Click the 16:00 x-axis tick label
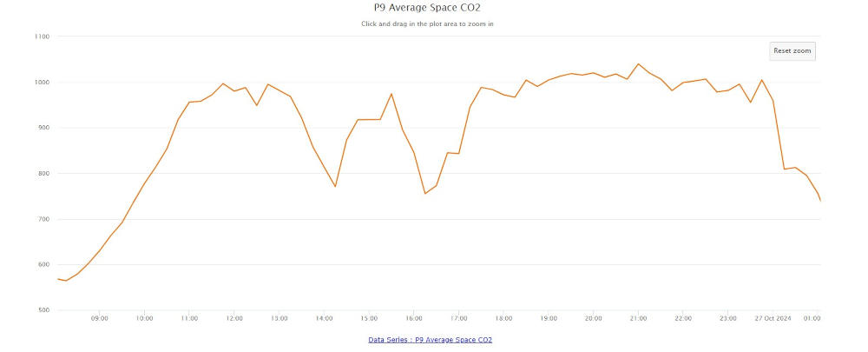 pyautogui.click(x=414, y=319)
